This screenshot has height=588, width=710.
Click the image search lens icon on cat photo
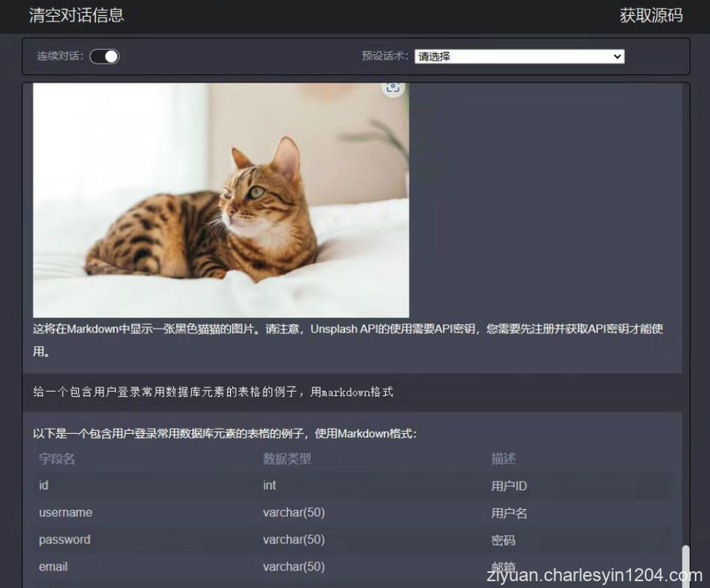(393, 87)
